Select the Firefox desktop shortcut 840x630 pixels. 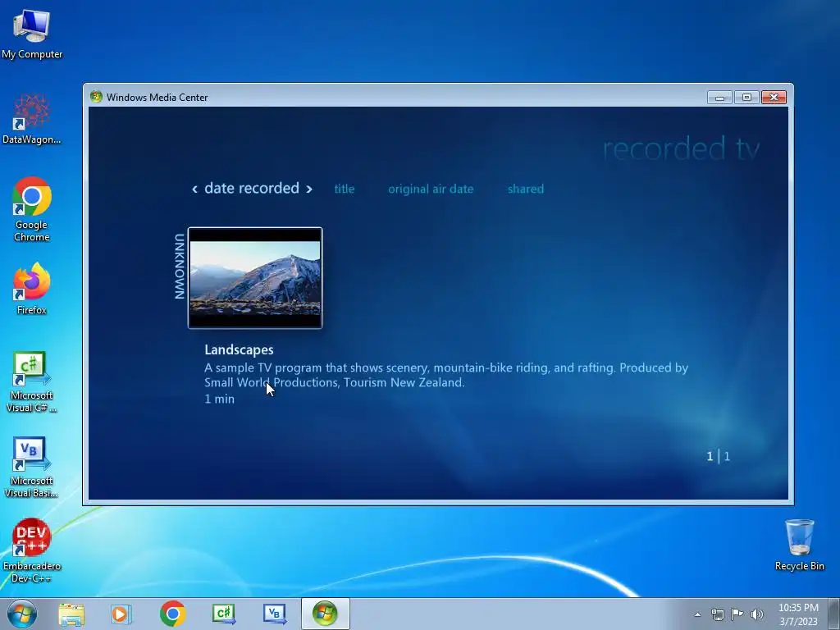(32, 289)
